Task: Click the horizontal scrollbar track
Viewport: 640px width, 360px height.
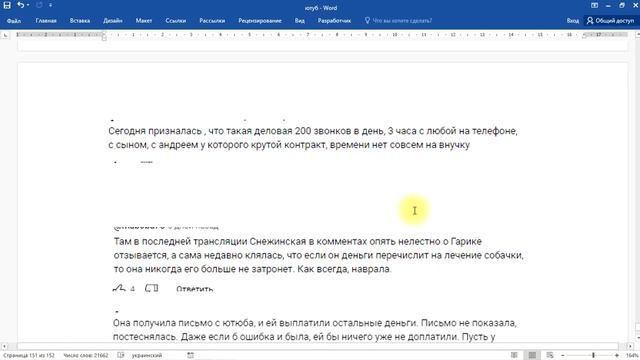Action: tap(317, 346)
